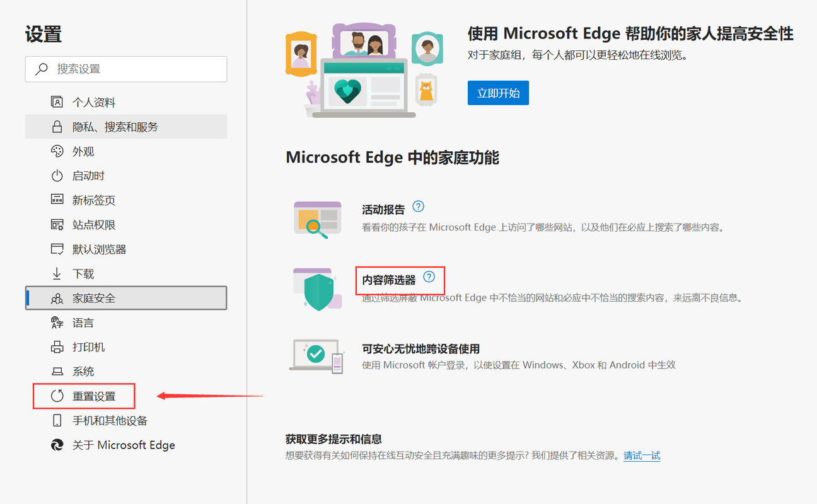Click the green shield content filter illustration
Viewport: 817px width, 504px height.
pos(318,290)
